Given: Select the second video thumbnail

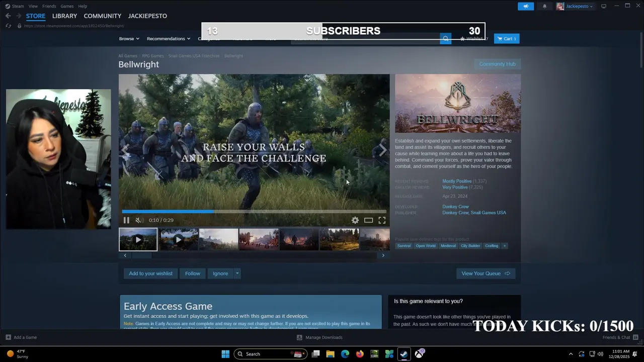Looking at the screenshot, I should [x=179, y=240].
